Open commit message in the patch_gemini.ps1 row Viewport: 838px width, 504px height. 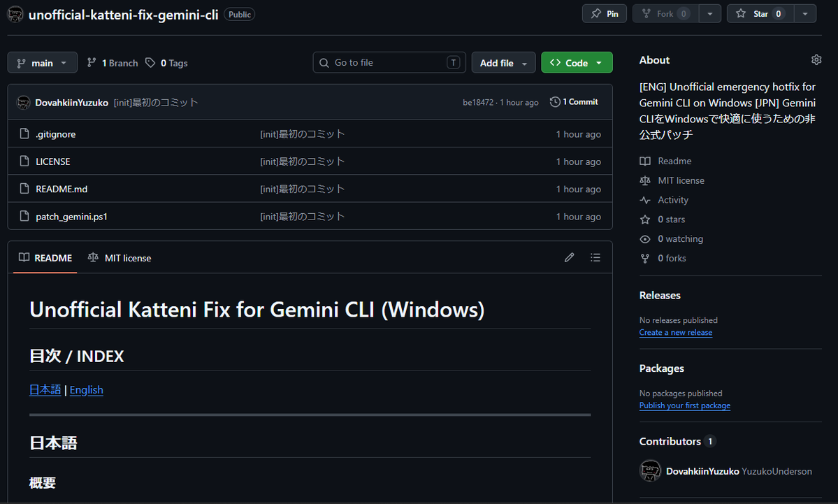(x=303, y=217)
